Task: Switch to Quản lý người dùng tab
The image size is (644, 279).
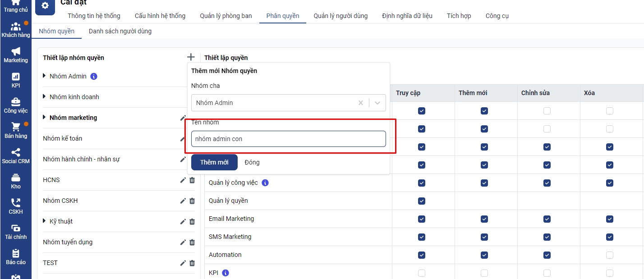Action: tap(340, 16)
